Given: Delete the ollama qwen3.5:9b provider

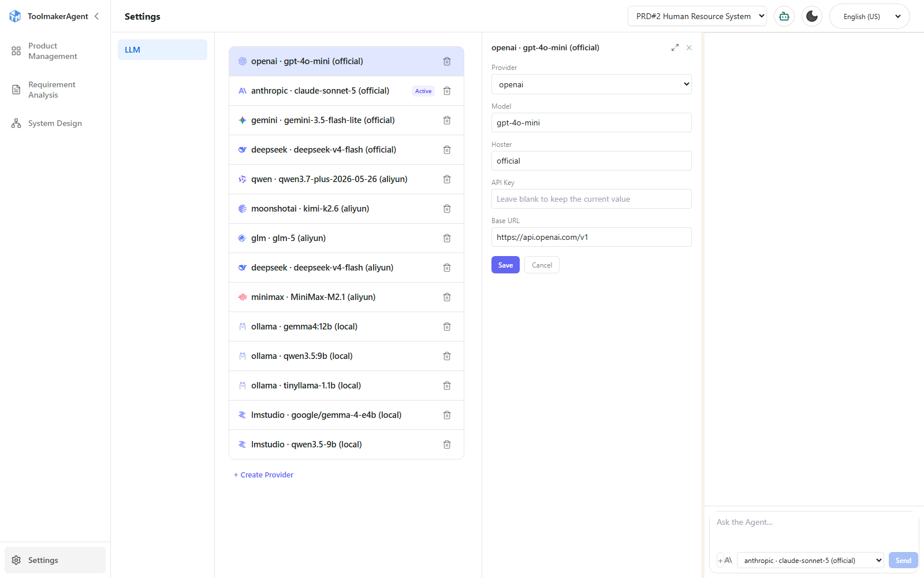Looking at the screenshot, I should 447,356.
